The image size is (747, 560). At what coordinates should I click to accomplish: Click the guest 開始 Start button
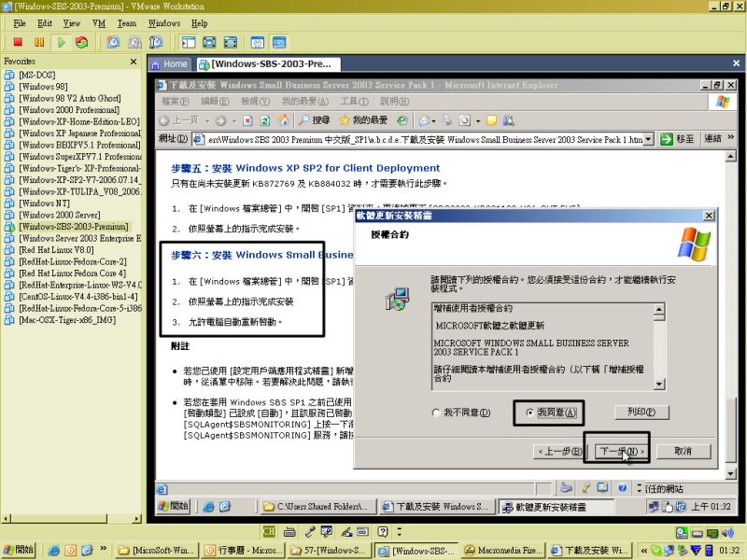[x=173, y=506]
